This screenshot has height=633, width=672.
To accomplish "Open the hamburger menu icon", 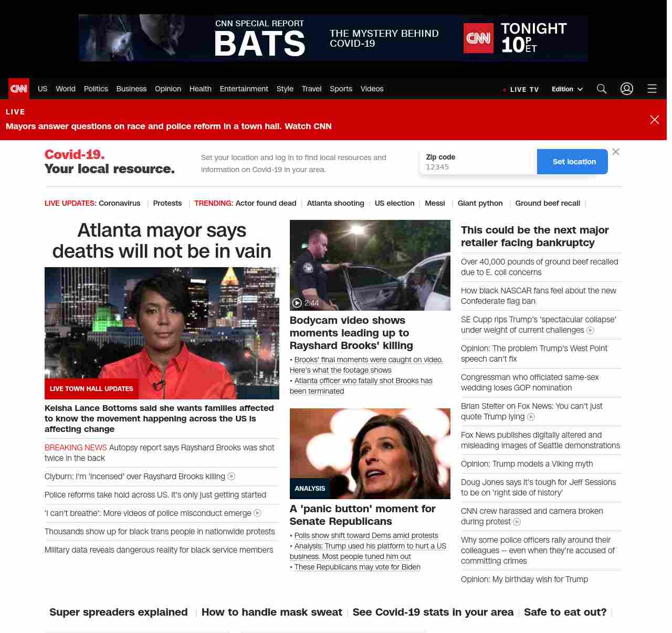I will point(652,89).
